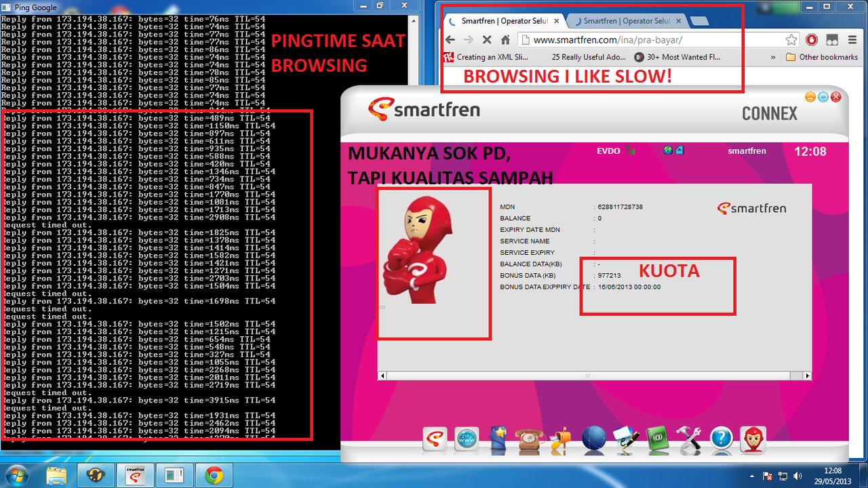The width and height of the screenshot is (868, 488).
Task: Open File Explorer from the taskbar
Action: 56,475
